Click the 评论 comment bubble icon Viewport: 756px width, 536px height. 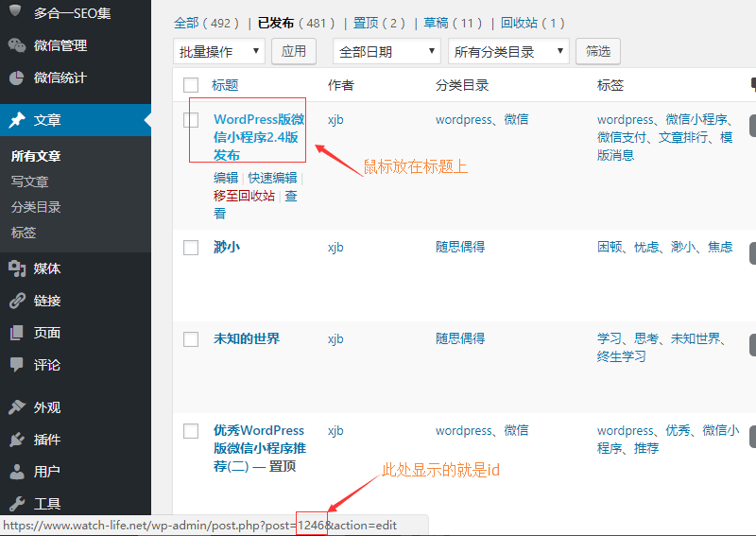pyautogui.click(x=17, y=365)
